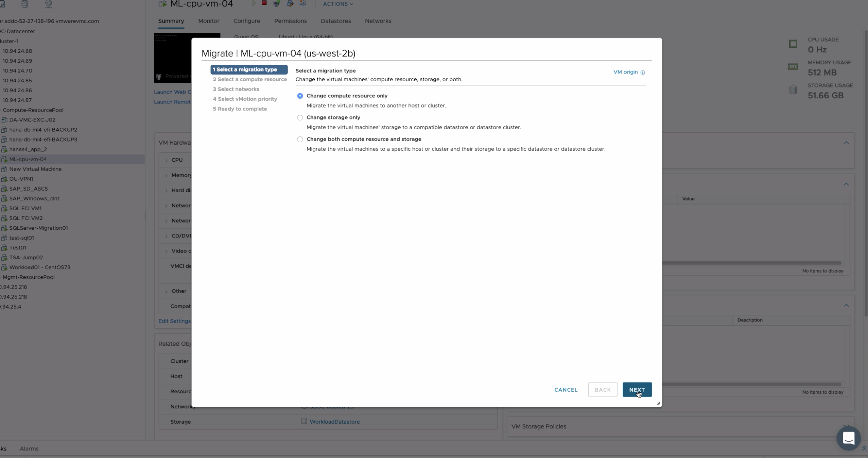The image size is (868, 458).
Task: Switch to the Monitor tab
Action: coord(209,21)
